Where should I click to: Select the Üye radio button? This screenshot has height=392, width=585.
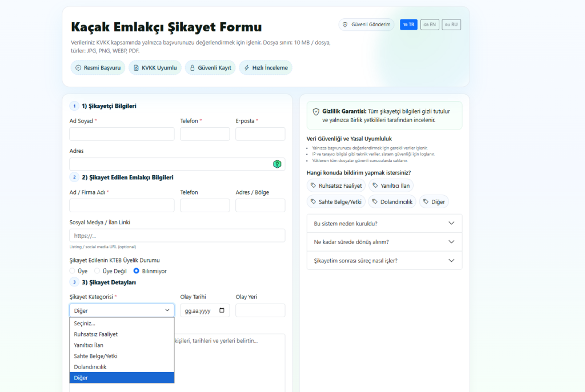point(73,271)
